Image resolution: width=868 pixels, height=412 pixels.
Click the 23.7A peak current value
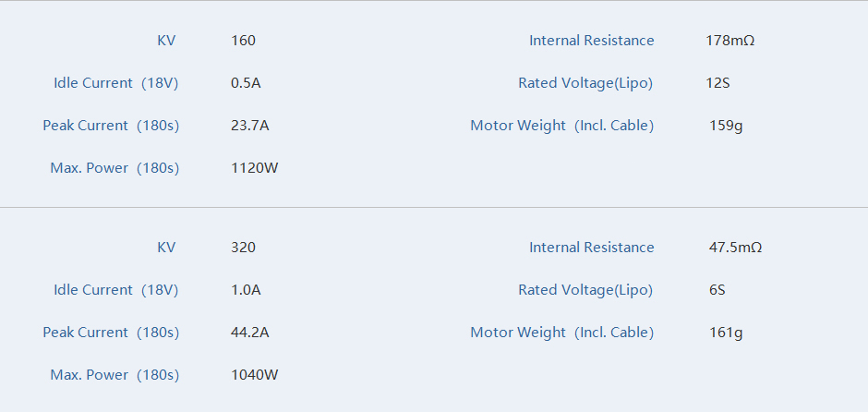(x=249, y=126)
